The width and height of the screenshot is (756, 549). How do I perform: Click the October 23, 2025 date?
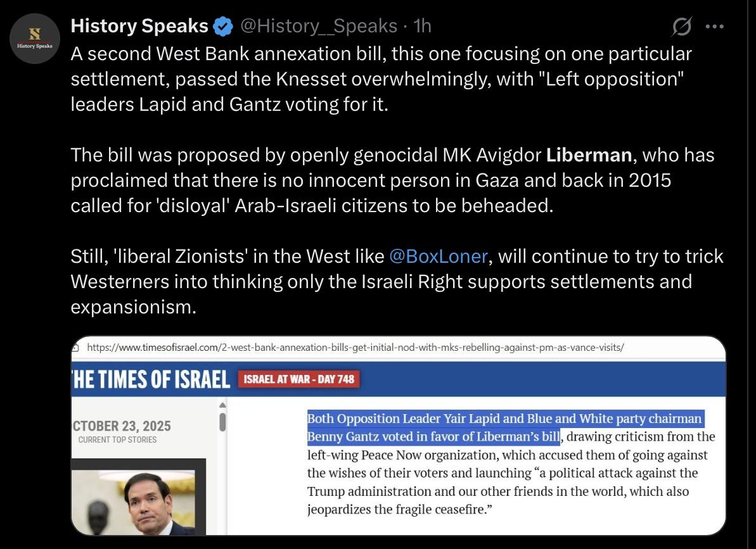122,426
